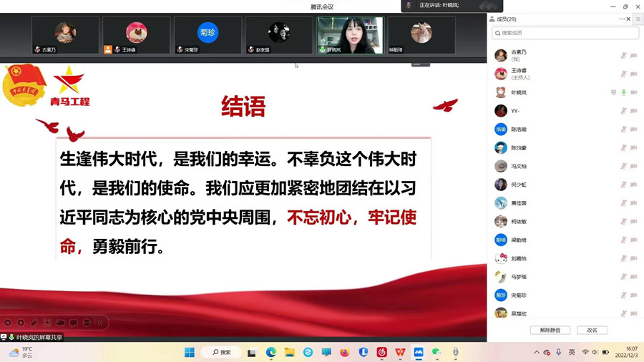This screenshot has height=362, width=644.
Task: Click the pen annotation tool in slideshow toolbar
Action: [x=34, y=323]
